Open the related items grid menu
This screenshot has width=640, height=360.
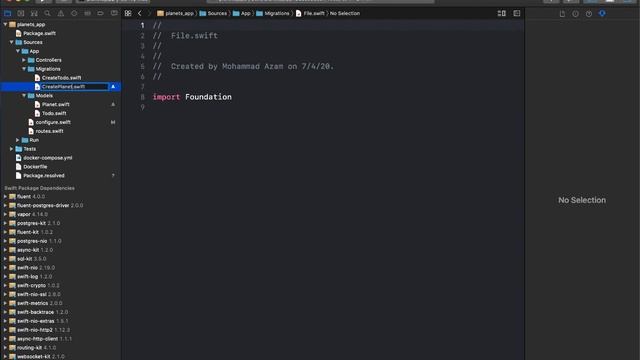click(128, 13)
